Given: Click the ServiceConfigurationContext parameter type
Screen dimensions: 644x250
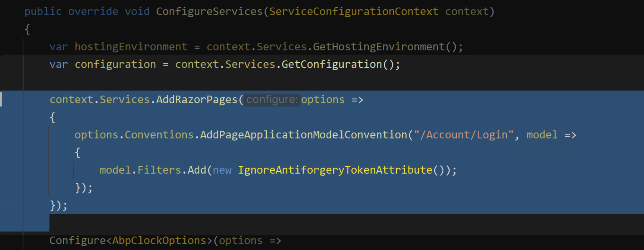Looking at the screenshot, I should [x=354, y=12].
